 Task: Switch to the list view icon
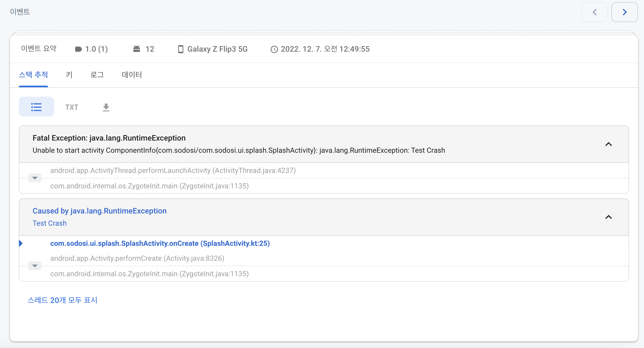click(x=36, y=107)
